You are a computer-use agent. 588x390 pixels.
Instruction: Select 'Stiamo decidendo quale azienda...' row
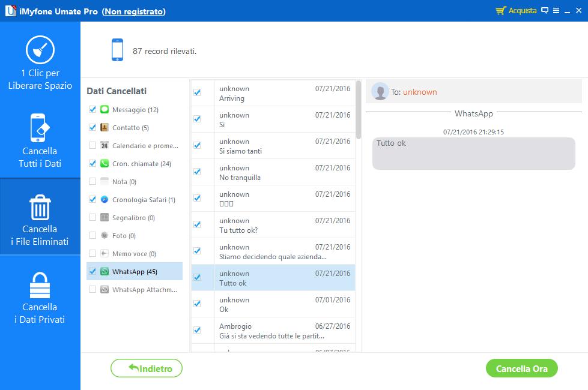tap(273, 251)
